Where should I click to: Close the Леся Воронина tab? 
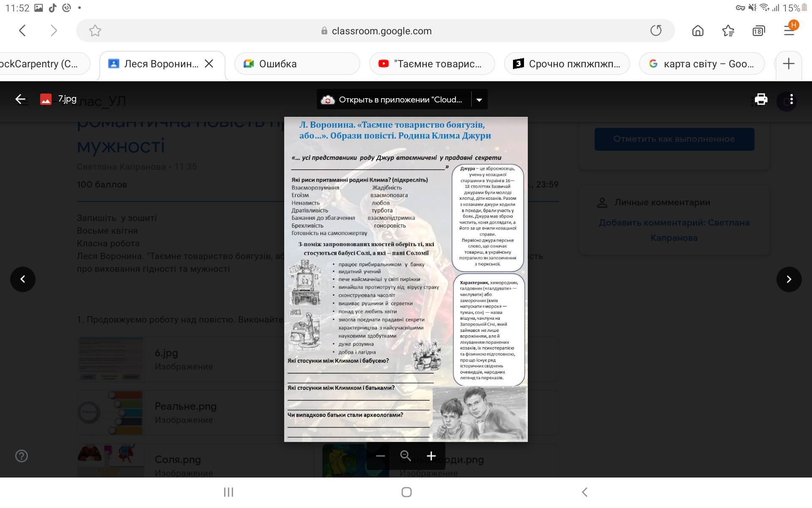(x=209, y=64)
